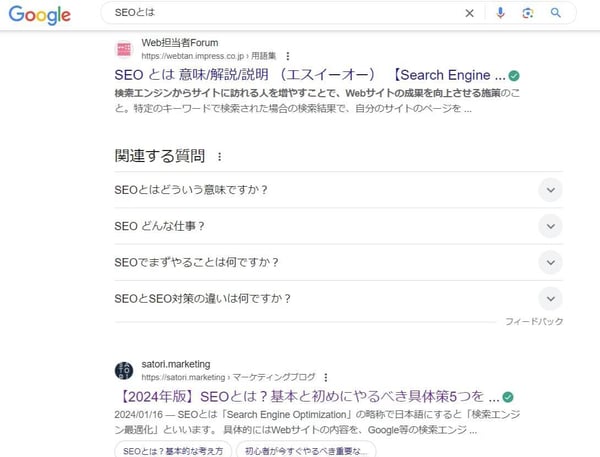600x457 pixels.
Task: Click the question text SEOとSEO対策の違いは何ですか？
Action: 202,299
